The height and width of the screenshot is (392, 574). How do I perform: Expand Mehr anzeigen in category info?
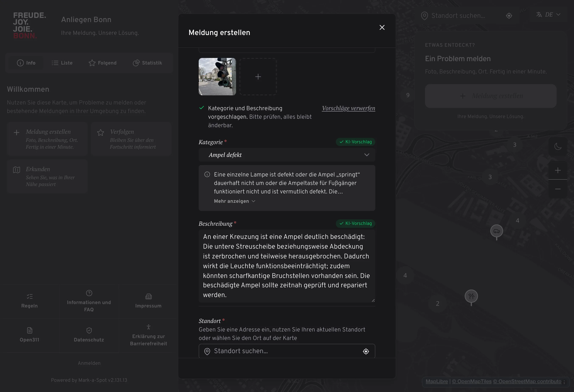click(x=234, y=201)
